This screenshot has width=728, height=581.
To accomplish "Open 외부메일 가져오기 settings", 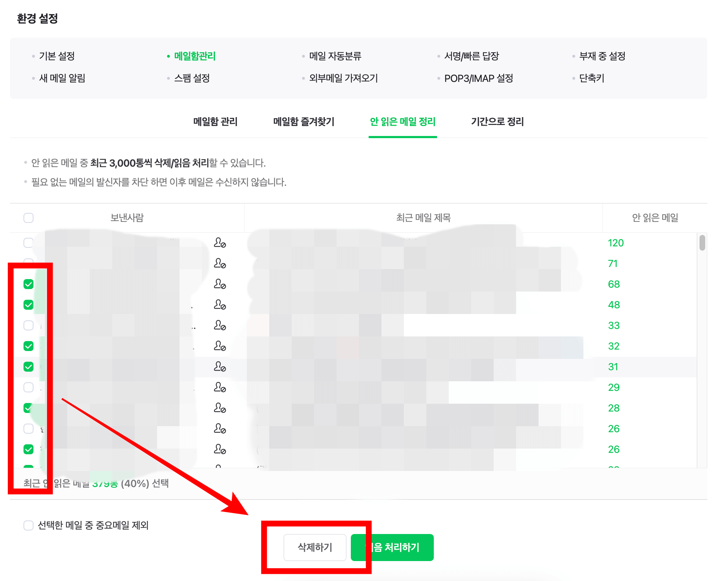I will (x=343, y=78).
